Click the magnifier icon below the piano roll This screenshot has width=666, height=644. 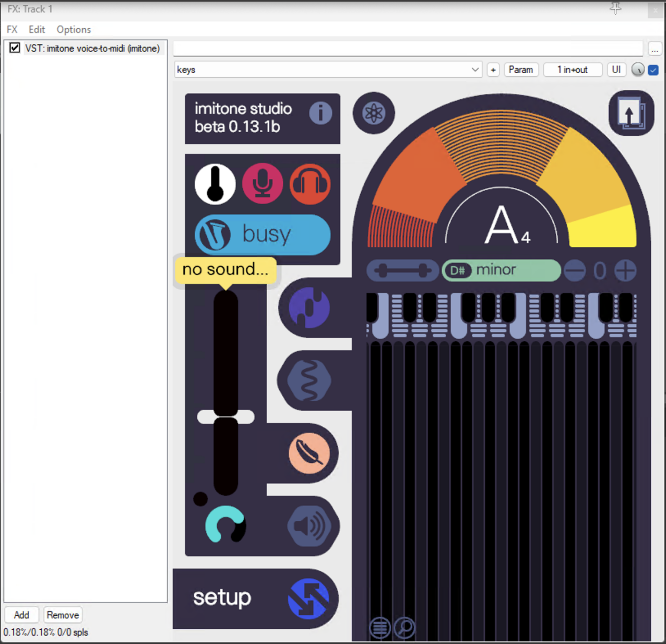click(x=405, y=627)
